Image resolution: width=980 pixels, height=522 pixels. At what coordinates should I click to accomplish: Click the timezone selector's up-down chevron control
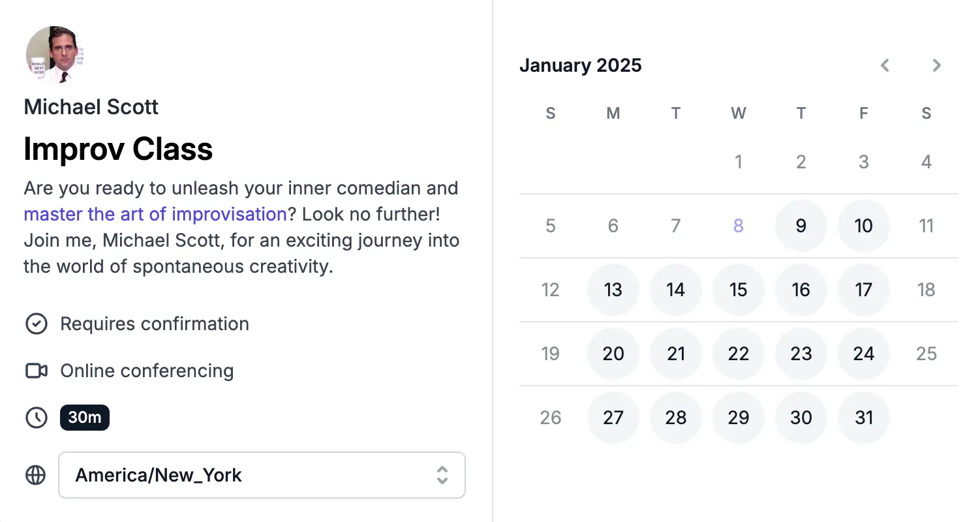click(x=442, y=475)
